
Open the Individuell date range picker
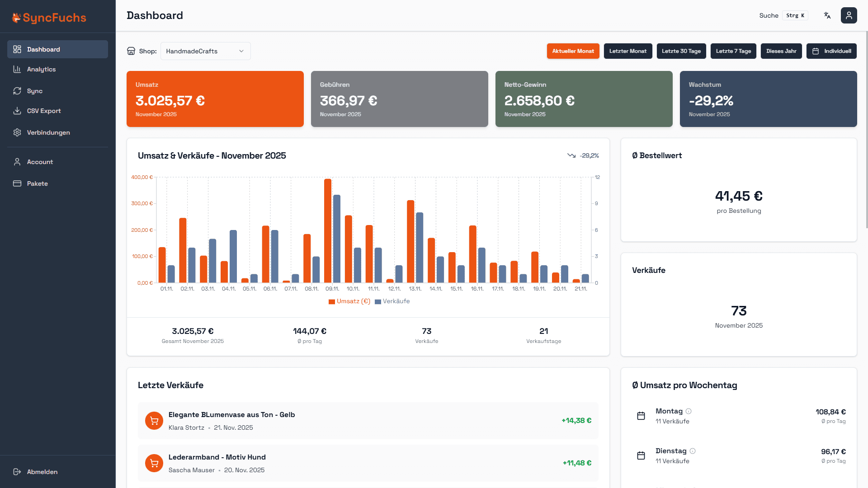[x=831, y=51]
